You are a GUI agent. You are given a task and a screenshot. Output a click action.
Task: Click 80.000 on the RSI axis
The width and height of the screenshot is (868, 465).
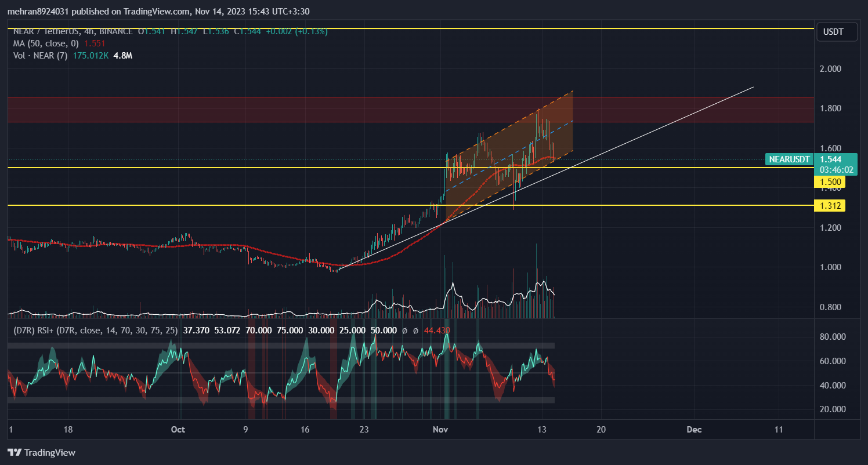(833, 336)
